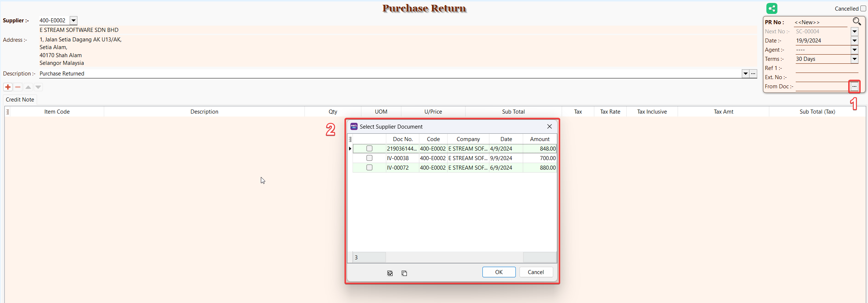The image size is (868, 303).
Task: Move row down with down arrow icon
Action: (x=38, y=87)
